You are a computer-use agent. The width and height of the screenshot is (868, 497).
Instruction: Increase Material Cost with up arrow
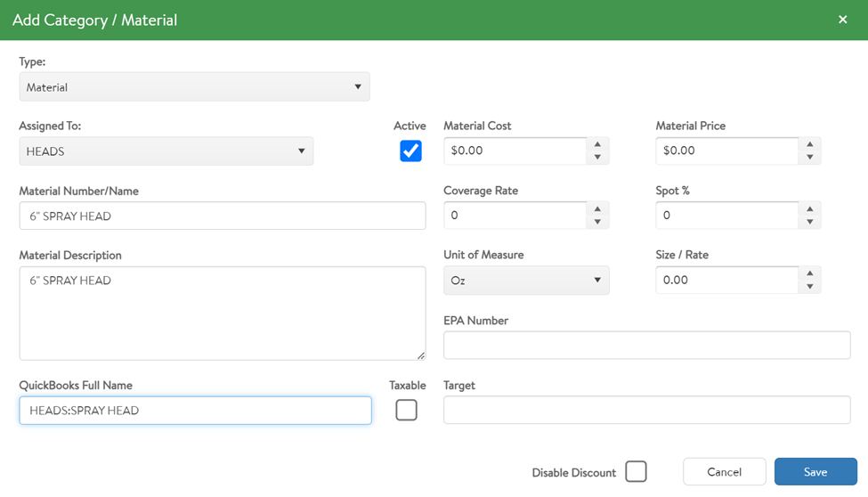click(x=597, y=144)
